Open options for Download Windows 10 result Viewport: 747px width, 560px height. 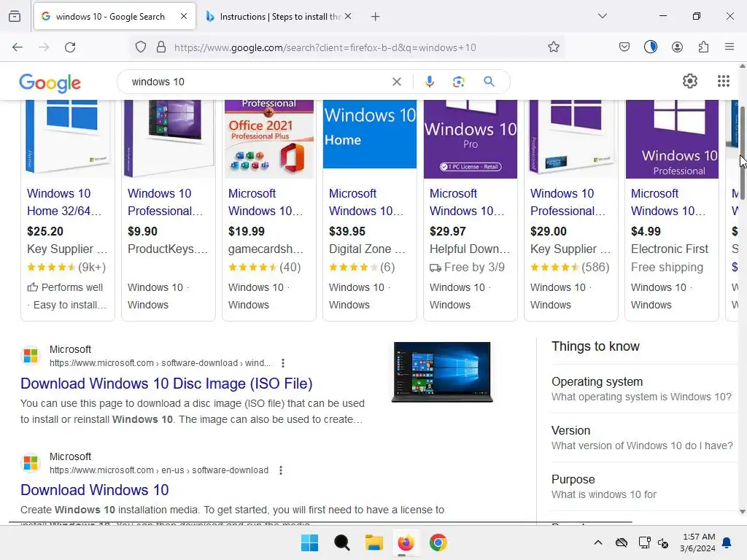pyautogui.click(x=281, y=470)
